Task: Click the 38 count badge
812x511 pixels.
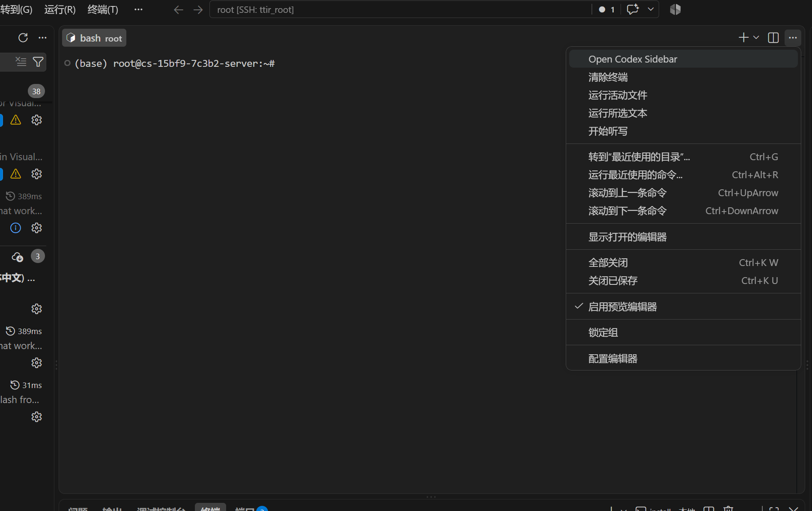Action: [36, 91]
